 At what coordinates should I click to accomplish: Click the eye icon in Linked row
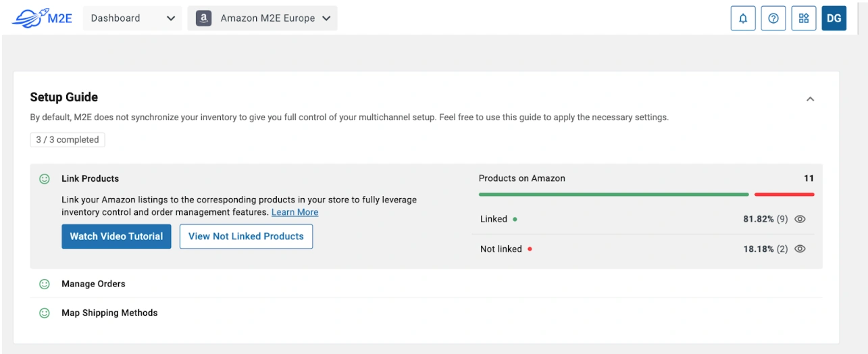tap(800, 220)
